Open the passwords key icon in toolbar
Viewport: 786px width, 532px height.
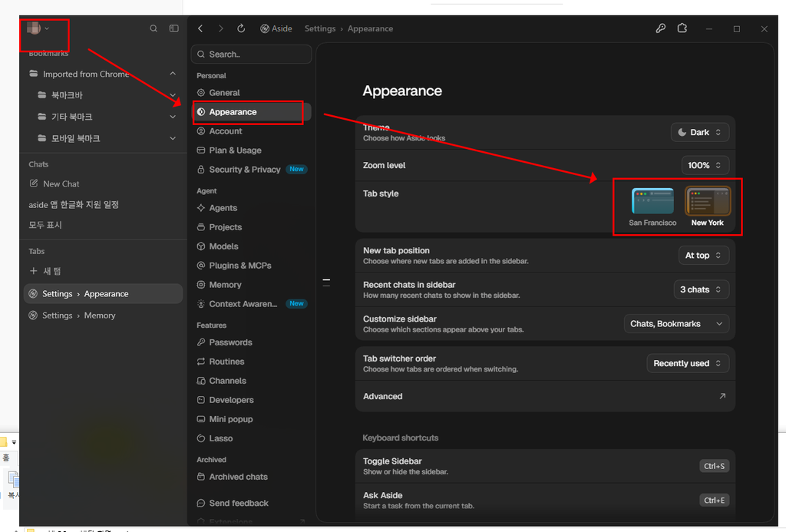661,28
